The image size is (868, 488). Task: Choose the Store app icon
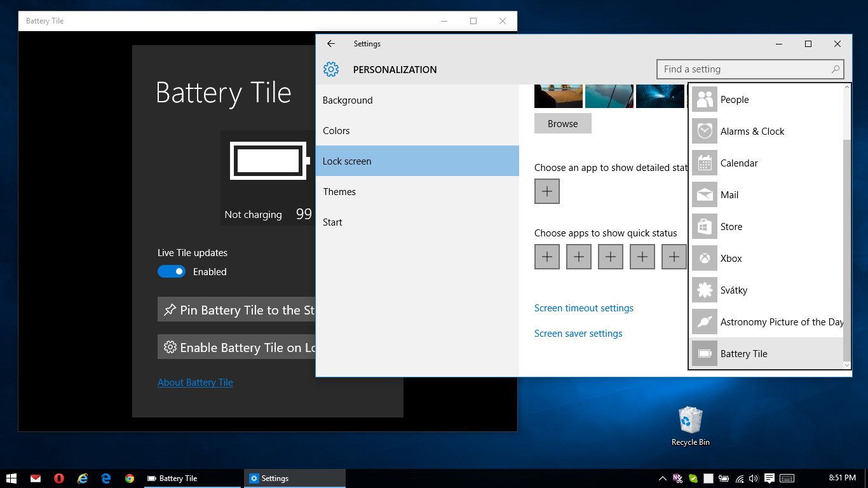pos(705,227)
